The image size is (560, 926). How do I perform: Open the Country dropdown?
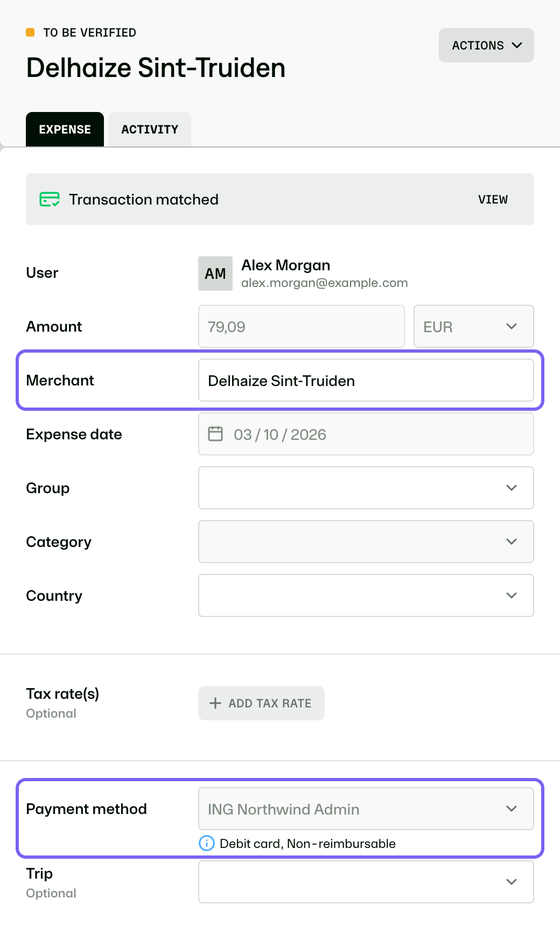point(366,595)
